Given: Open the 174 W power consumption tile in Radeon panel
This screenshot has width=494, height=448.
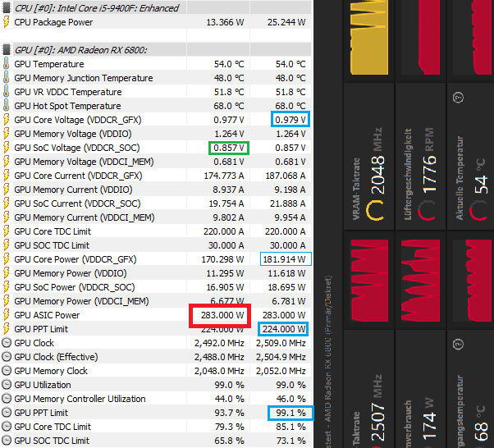Looking at the screenshot, I should pos(420,389).
